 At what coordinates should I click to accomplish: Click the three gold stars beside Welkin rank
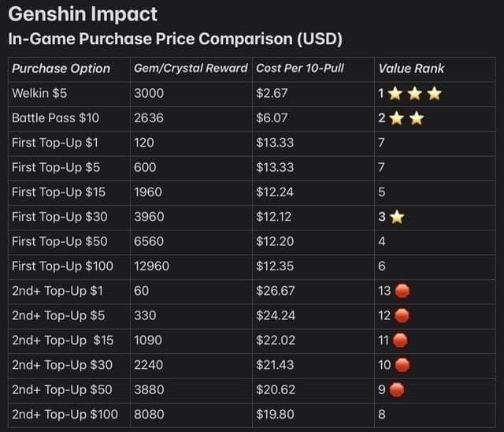pos(415,93)
